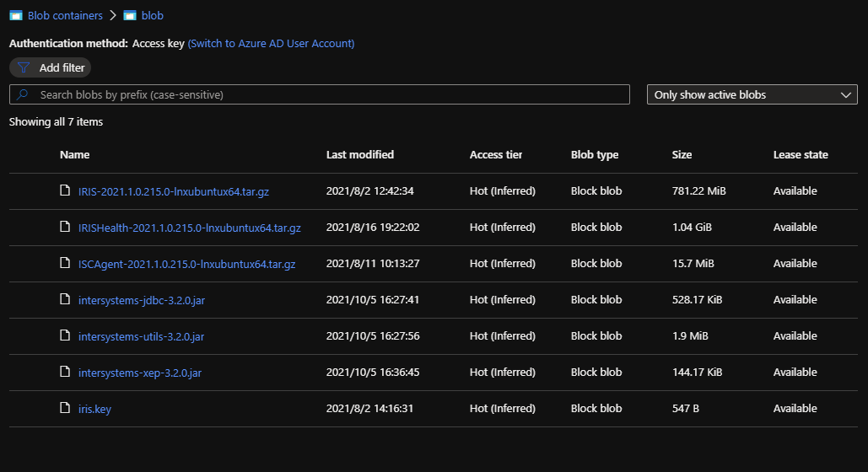Viewport: 868px width, 472px height.
Task: Click file icon beside IRIS-2021.1.0.215.0 tarball
Action: click(x=65, y=190)
